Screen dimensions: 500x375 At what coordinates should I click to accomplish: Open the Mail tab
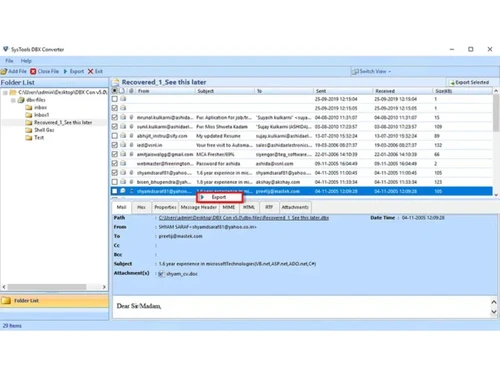[121, 207]
